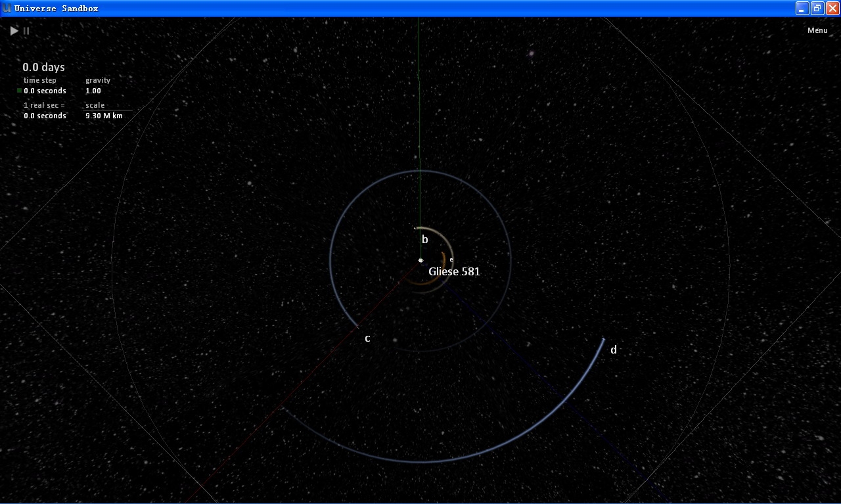Click the 0.0 days elapsed time readout
This screenshot has height=504, width=841.
[x=43, y=67]
